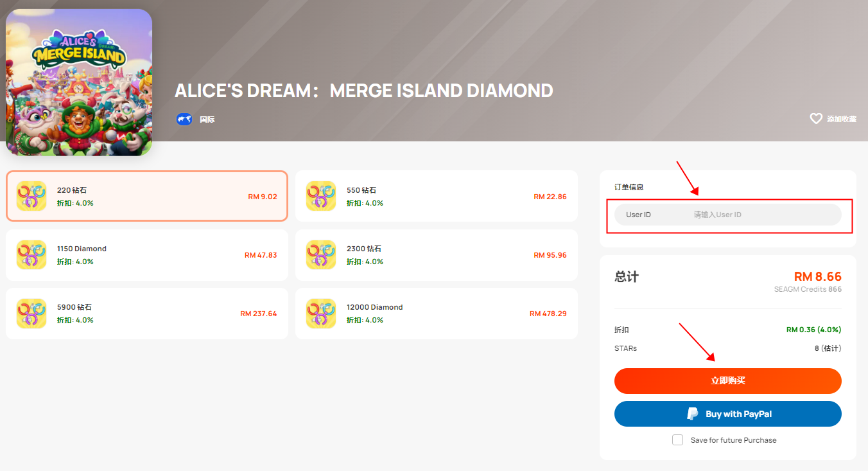Viewport: 868px width, 471px height.
Task: Click the 12000 Diamond package icon
Action: pos(321,313)
